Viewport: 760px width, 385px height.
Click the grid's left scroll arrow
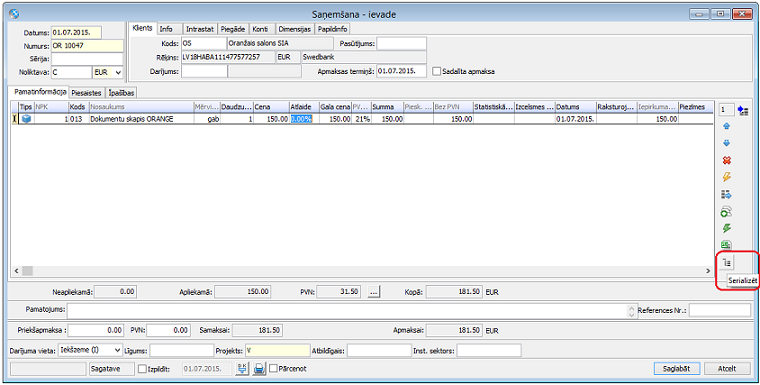pos(16,271)
